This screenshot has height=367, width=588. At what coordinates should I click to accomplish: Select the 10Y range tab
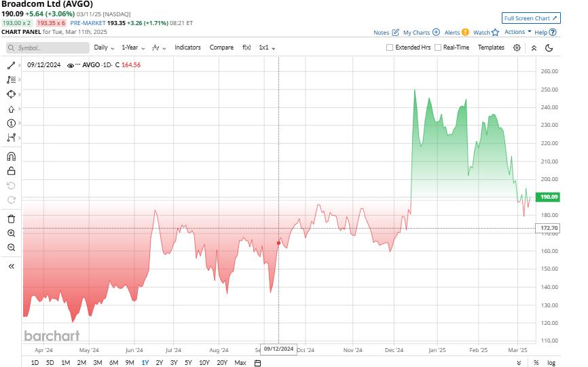click(204, 362)
